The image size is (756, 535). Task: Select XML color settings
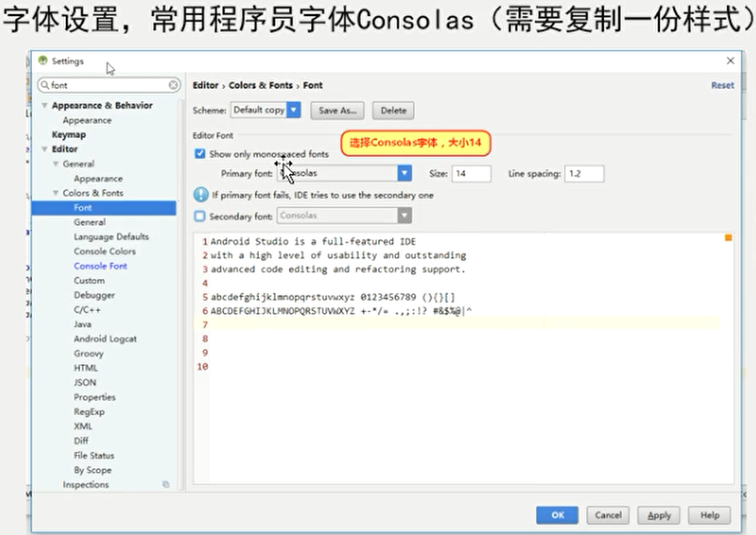83,427
